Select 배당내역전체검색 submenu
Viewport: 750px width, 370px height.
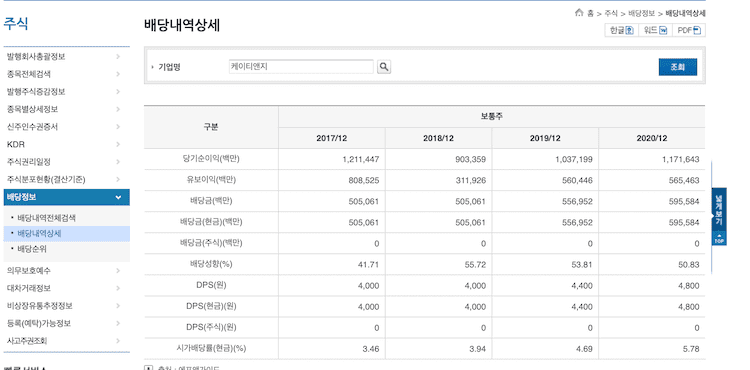click(x=46, y=218)
